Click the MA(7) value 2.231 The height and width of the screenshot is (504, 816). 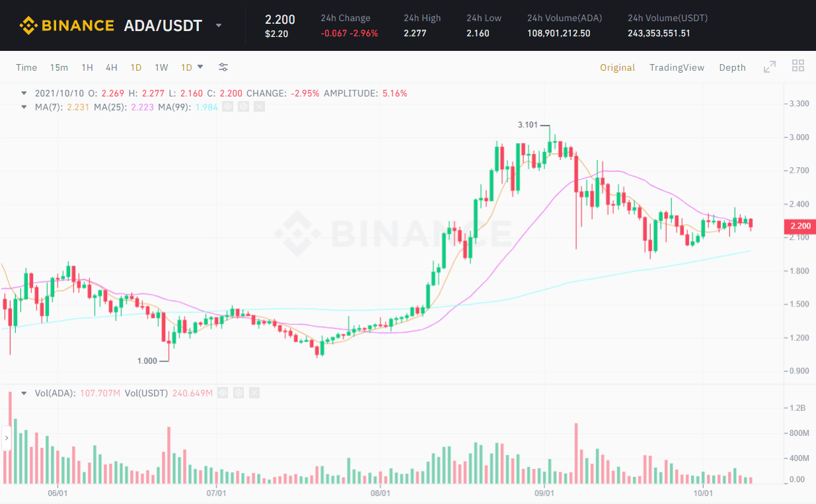pyautogui.click(x=78, y=106)
